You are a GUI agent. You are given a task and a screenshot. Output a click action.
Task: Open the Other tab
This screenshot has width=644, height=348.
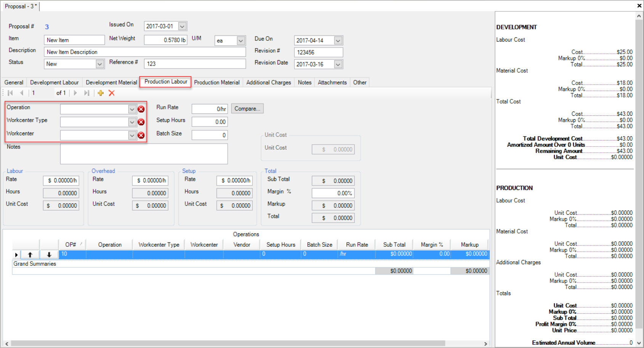pyautogui.click(x=360, y=82)
